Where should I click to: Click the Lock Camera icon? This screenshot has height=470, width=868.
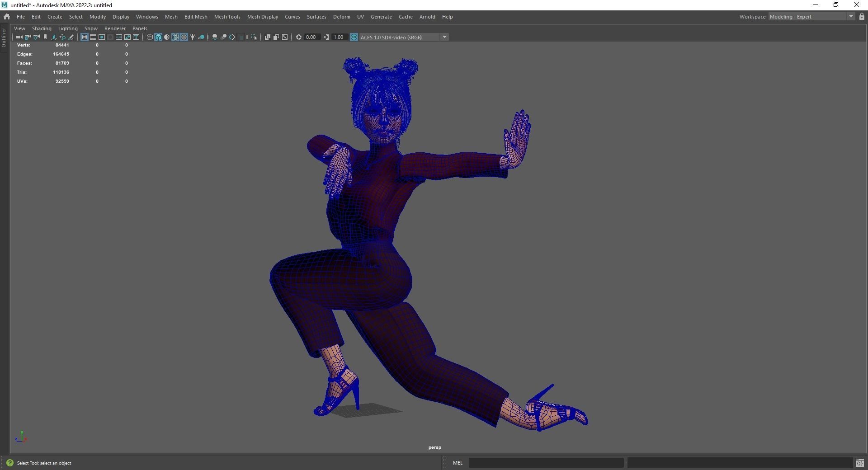click(x=28, y=37)
